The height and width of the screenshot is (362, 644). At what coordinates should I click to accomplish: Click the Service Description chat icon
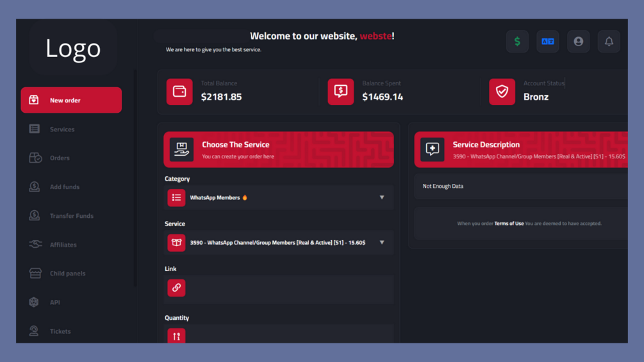coord(433,149)
